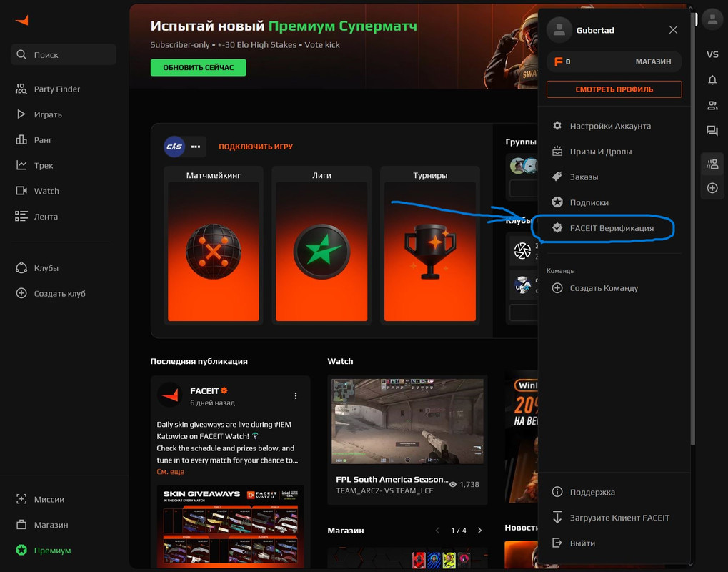Click top-right user avatar
The width and height of the screenshot is (728, 572).
click(712, 19)
